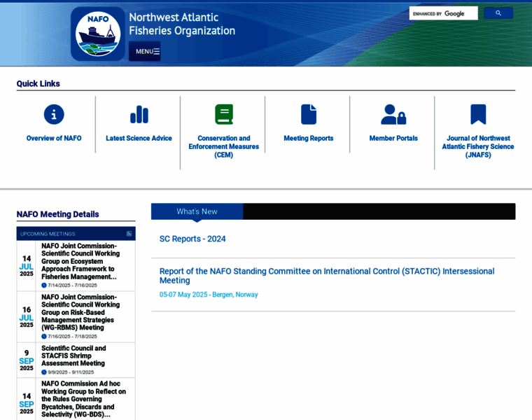Click the 14 JUL 2025 date block
532x420 pixels.
27,265
